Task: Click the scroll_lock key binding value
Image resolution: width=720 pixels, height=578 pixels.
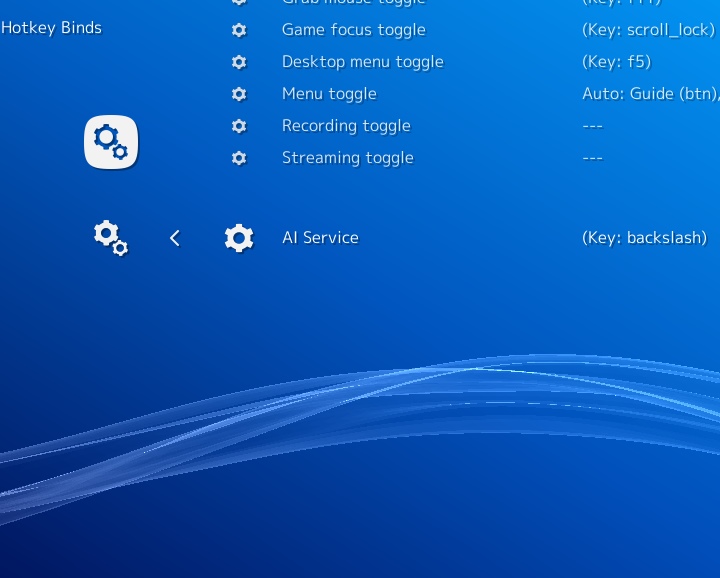Action: pyautogui.click(x=648, y=30)
